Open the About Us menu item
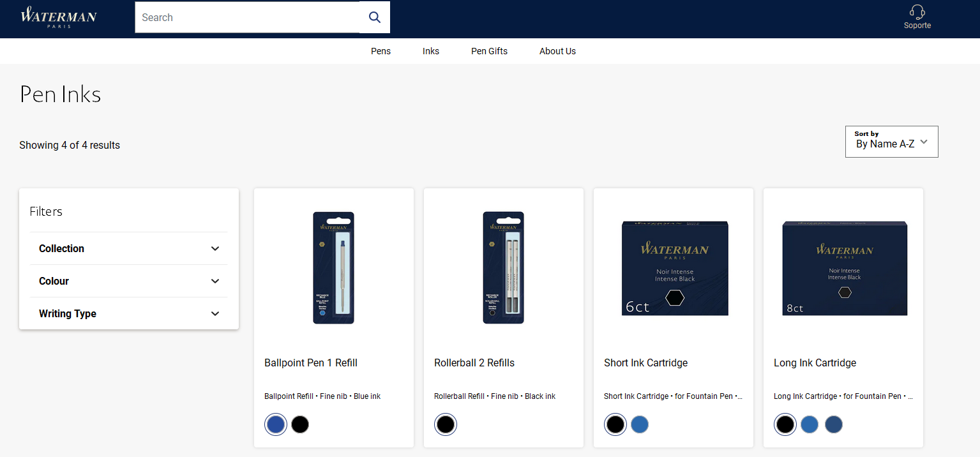Image resolution: width=980 pixels, height=457 pixels. point(557,51)
